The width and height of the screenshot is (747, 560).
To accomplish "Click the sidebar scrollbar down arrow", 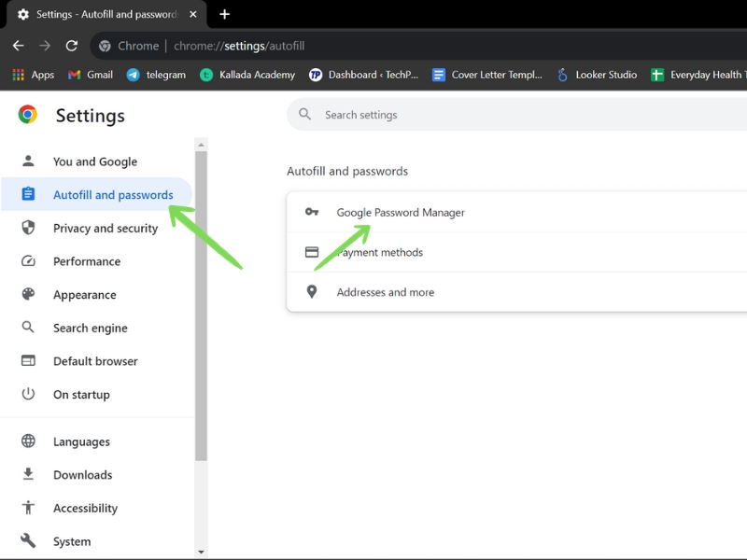I will point(201,552).
